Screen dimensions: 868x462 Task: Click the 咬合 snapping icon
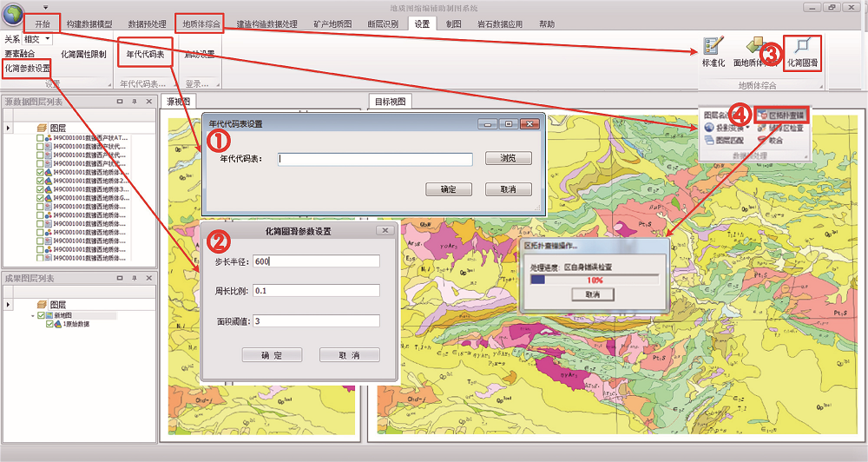762,140
